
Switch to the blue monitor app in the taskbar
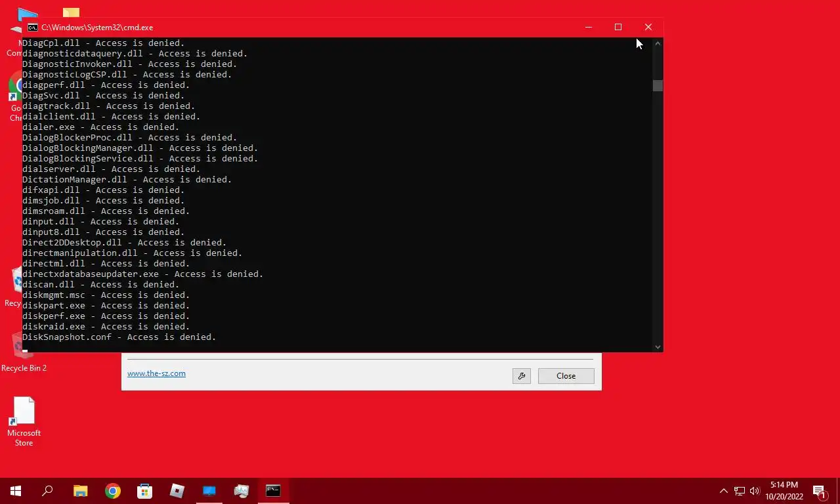[209, 491]
